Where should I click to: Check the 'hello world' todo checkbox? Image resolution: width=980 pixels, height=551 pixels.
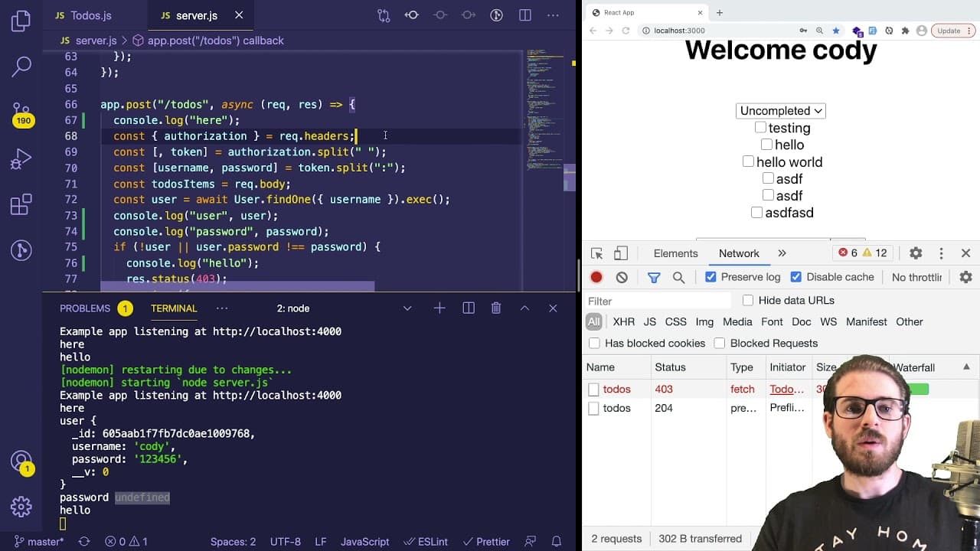(x=748, y=161)
